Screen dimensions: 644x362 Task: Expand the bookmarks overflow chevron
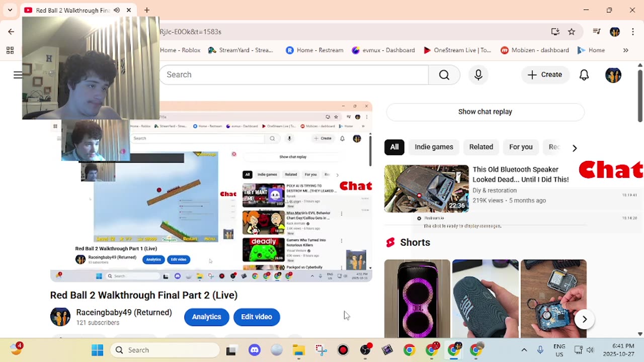[x=626, y=50]
